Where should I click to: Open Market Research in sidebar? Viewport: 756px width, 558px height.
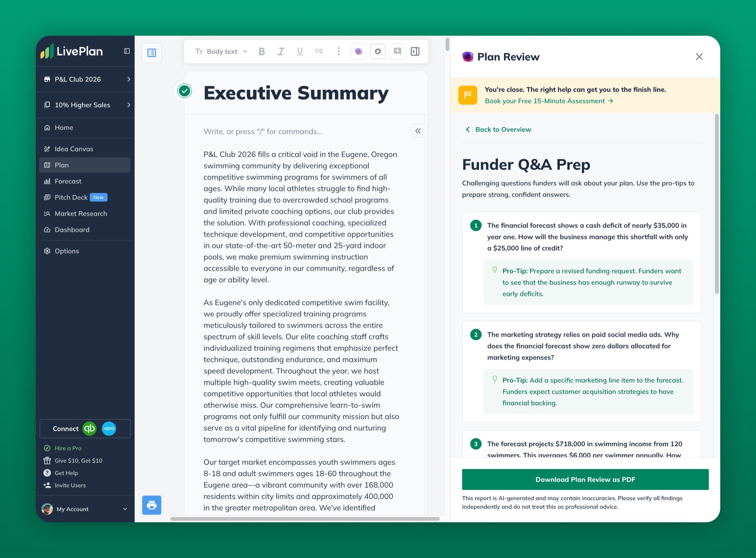(x=85, y=214)
